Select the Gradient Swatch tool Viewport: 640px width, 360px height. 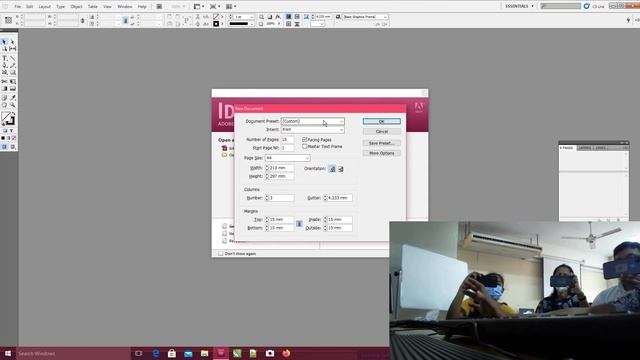tap(4, 89)
